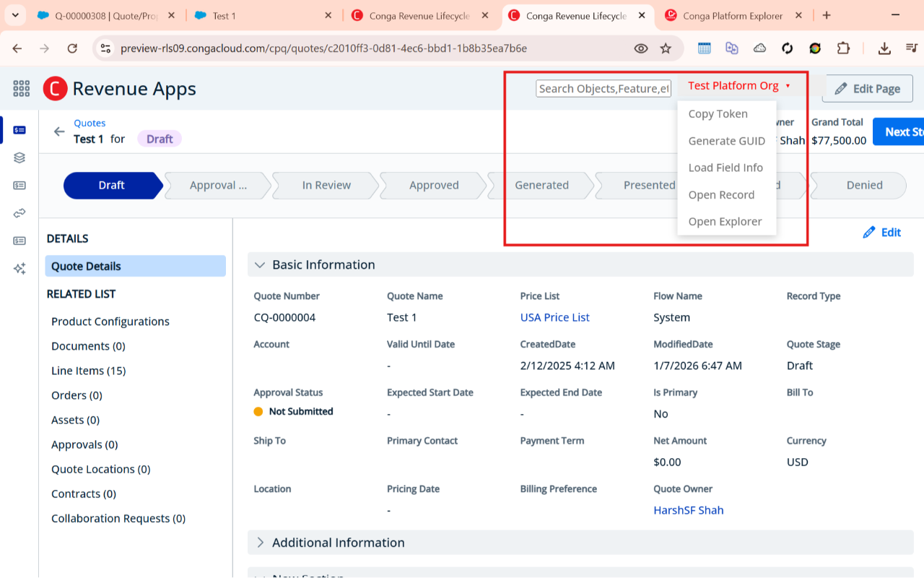Image resolution: width=924 pixels, height=578 pixels.
Task: Select Generate GUID from the menu
Action: point(725,140)
